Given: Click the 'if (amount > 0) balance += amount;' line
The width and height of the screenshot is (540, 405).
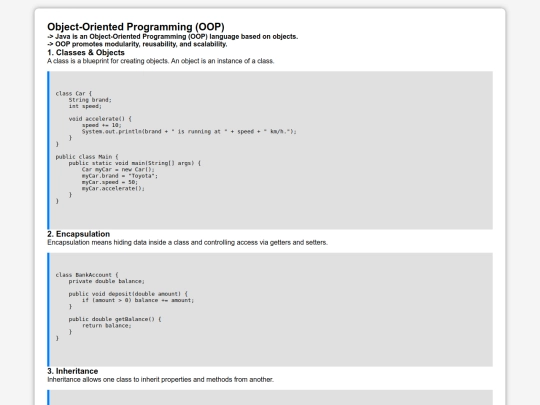Looking at the screenshot, I should tap(138, 300).
